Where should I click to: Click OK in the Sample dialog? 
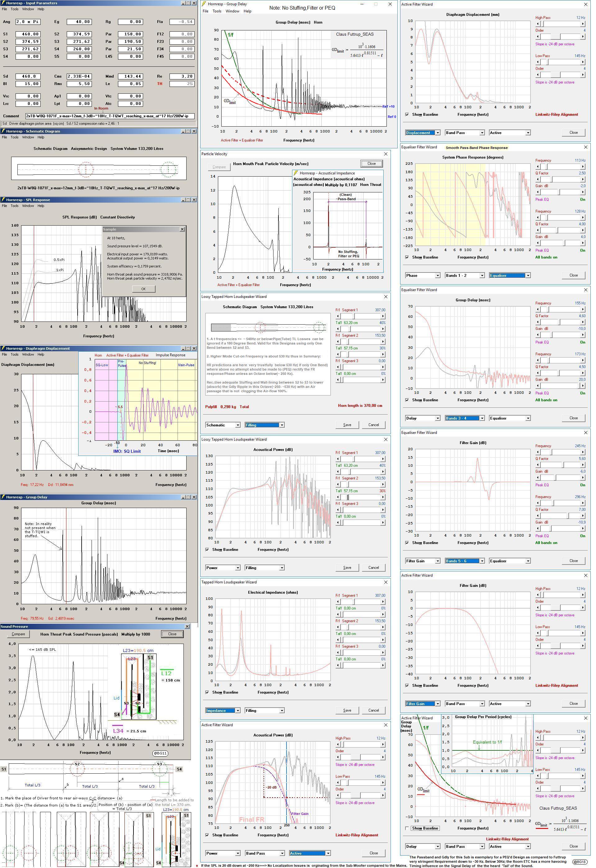point(143,289)
